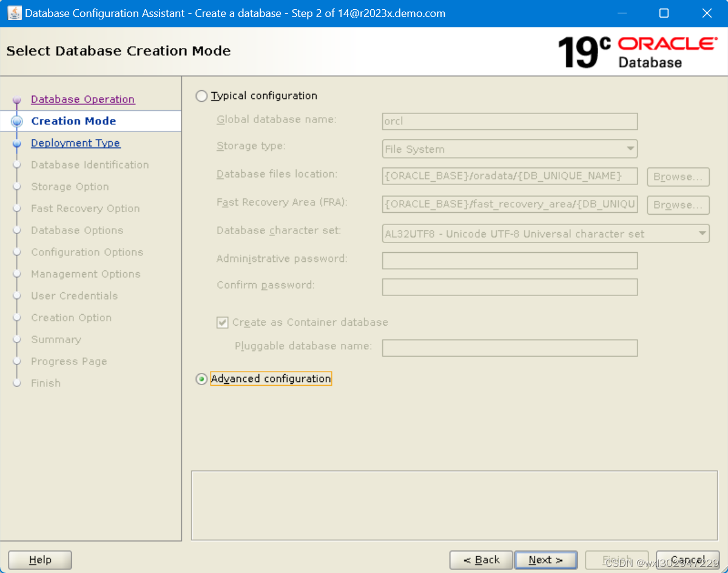Open the Database character set dropdown

click(x=545, y=233)
